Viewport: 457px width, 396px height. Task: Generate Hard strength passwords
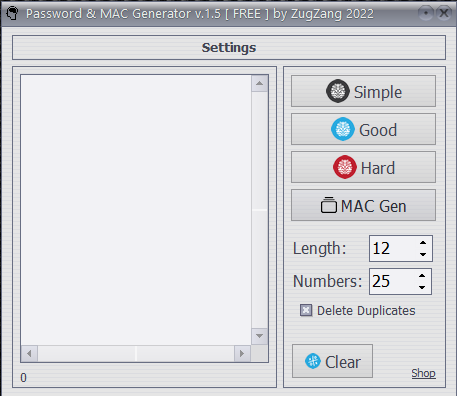tap(363, 167)
